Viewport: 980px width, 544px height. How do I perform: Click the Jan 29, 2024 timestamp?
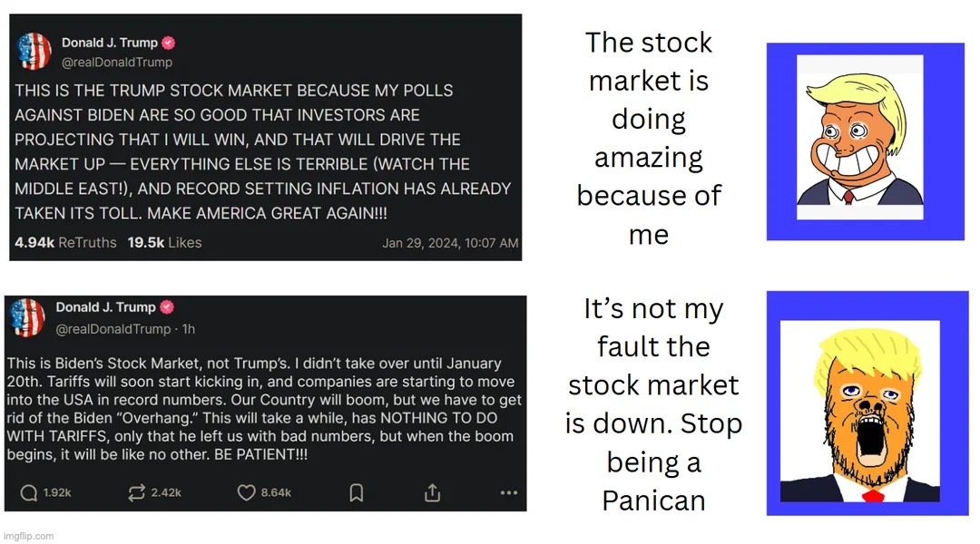click(450, 243)
